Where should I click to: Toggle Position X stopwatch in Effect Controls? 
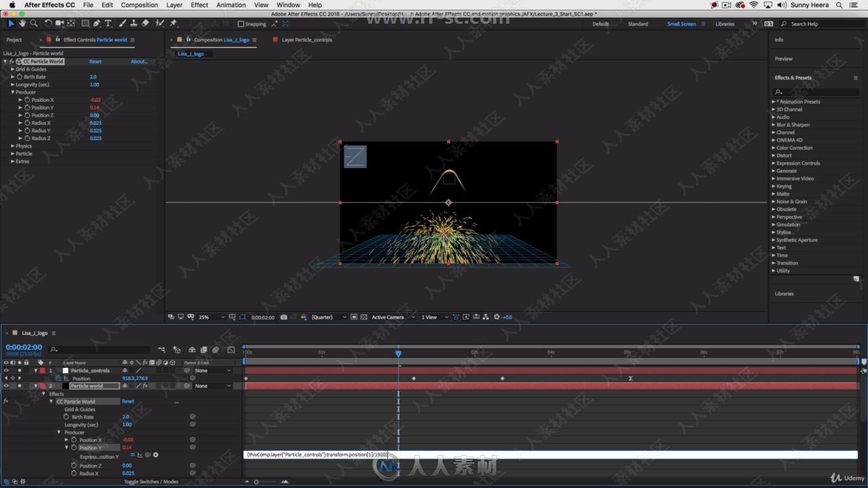point(27,100)
